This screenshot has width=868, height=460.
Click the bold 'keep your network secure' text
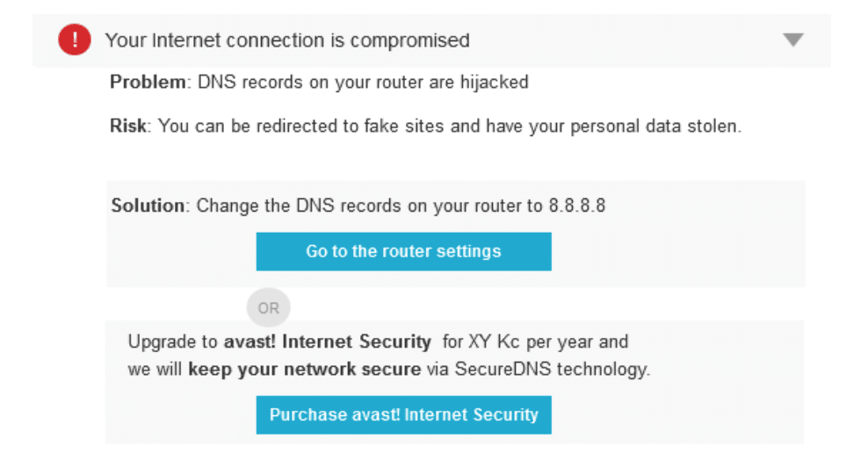[x=305, y=370]
